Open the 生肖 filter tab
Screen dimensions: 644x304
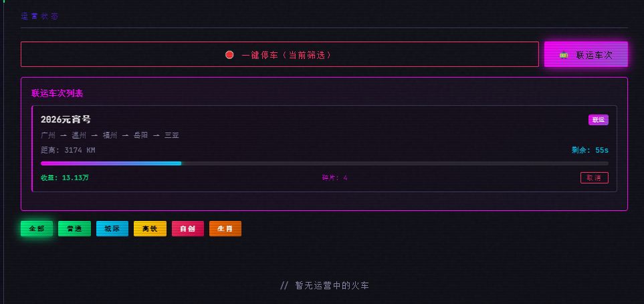coord(225,229)
